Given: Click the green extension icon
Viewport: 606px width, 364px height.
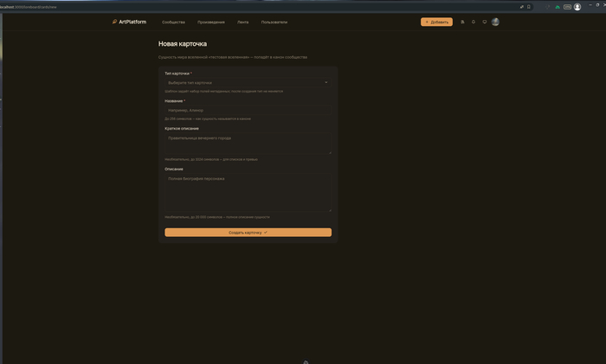Looking at the screenshot, I should pos(558,7).
